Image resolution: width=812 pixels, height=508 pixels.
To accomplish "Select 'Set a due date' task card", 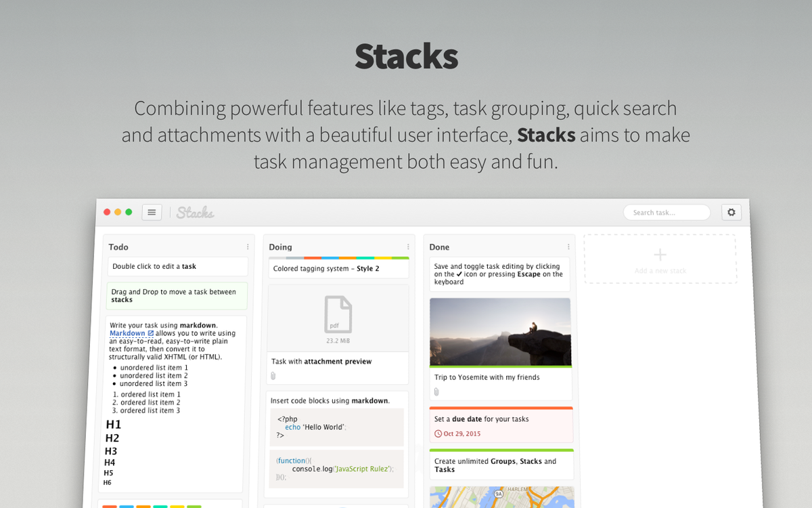I will click(501, 425).
